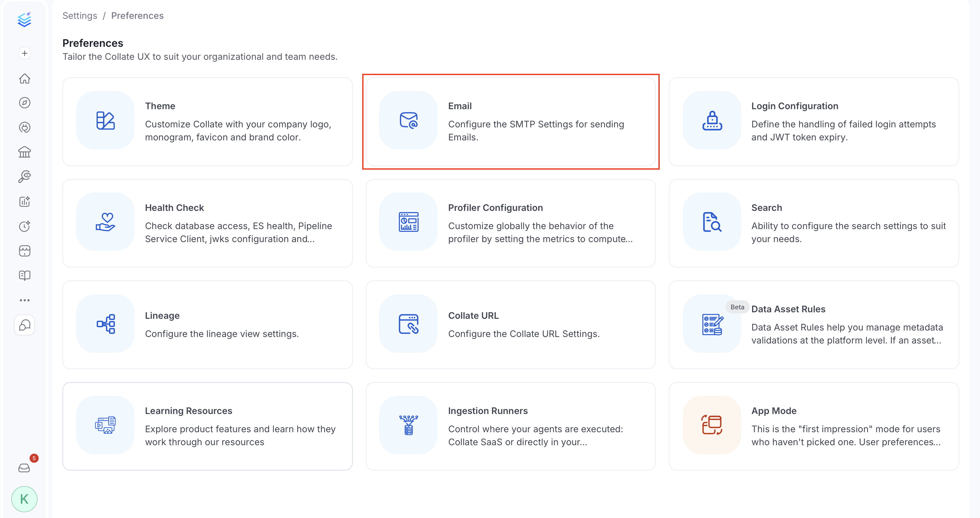This screenshot has height=518, width=980.
Task: Click the Lineage nodes icon
Action: (x=105, y=324)
